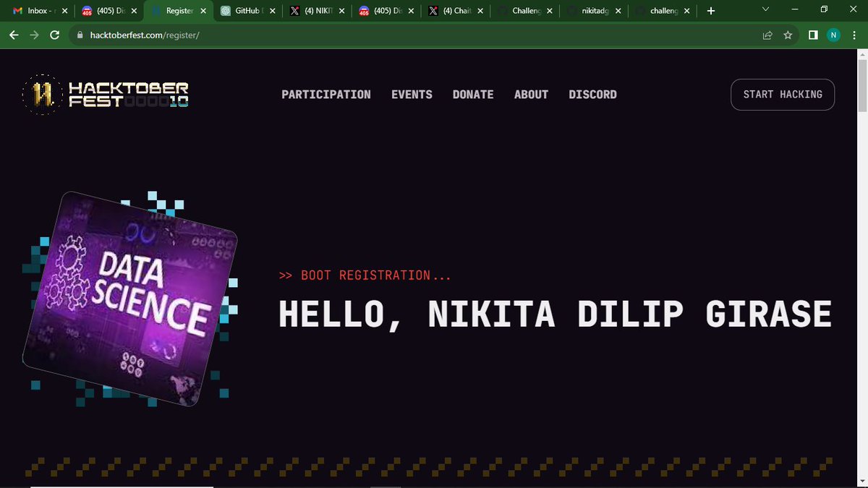
Task: Switch to the GitHub tab
Action: [x=249, y=11]
